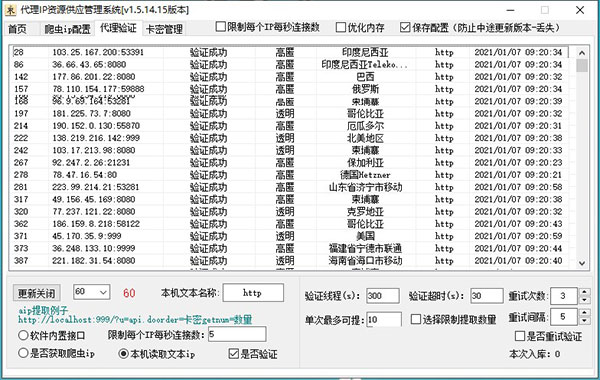Click the 本机文本名称 field containing http
This screenshot has height=380, width=600.
click(x=253, y=293)
